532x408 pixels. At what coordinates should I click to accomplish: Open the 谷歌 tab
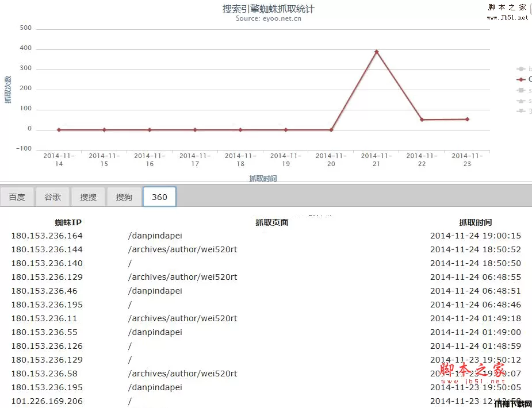(52, 197)
